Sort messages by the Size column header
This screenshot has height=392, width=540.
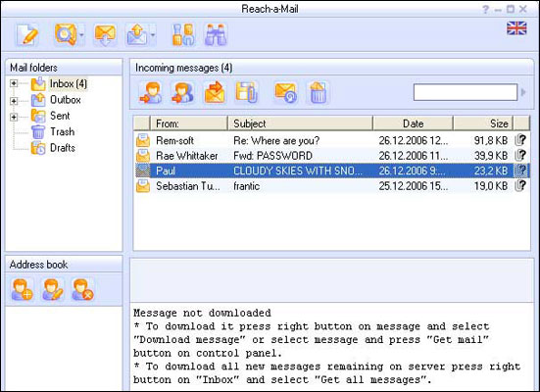[483, 123]
